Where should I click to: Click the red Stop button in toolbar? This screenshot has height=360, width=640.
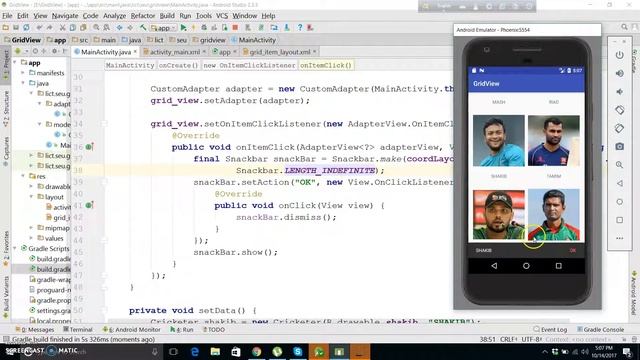[235, 28]
